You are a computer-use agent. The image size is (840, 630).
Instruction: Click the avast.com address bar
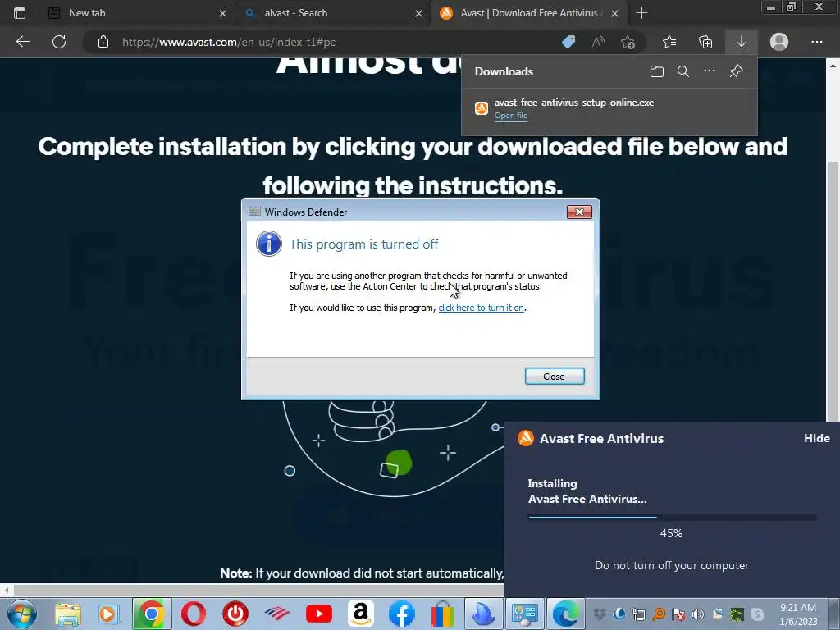coord(332,43)
